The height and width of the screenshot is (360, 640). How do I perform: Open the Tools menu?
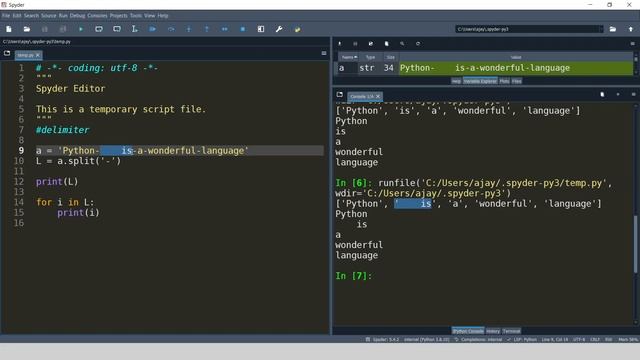tap(136, 16)
